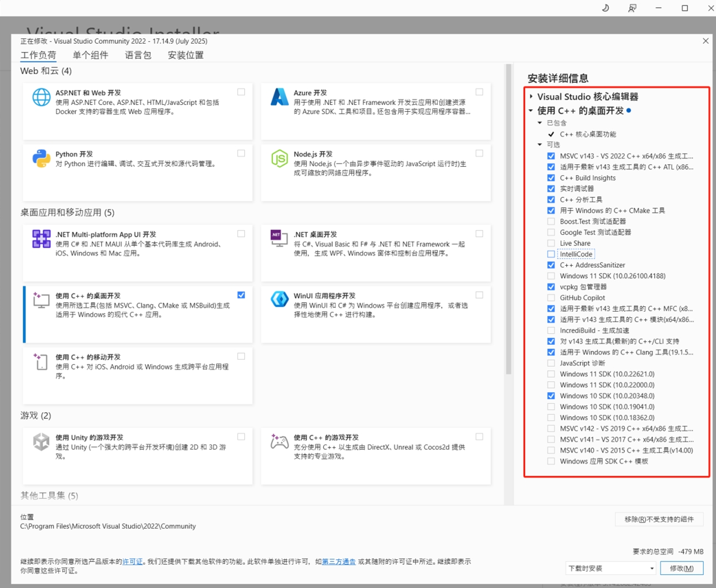The image size is (716, 588).
Task: Click remove unsupported components button
Action: point(659,519)
